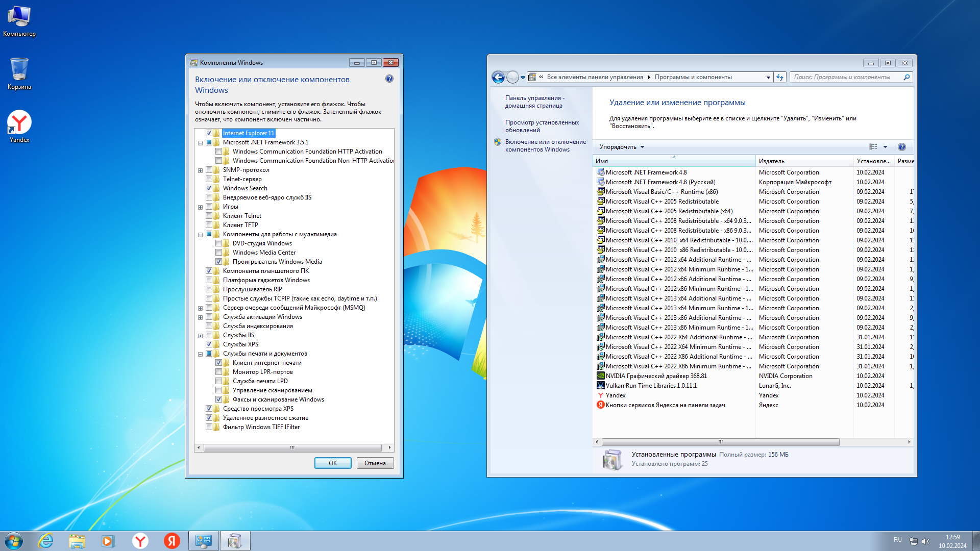Click the view mode icon in toolbar
The width and height of the screenshot is (980, 551).
point(873,147)
